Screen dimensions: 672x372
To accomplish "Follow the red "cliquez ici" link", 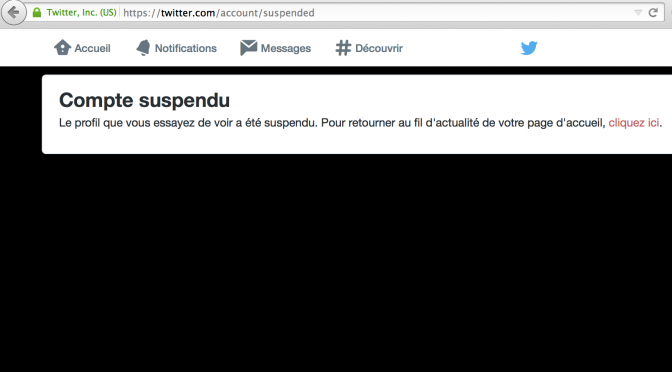I will click(633, 123).
